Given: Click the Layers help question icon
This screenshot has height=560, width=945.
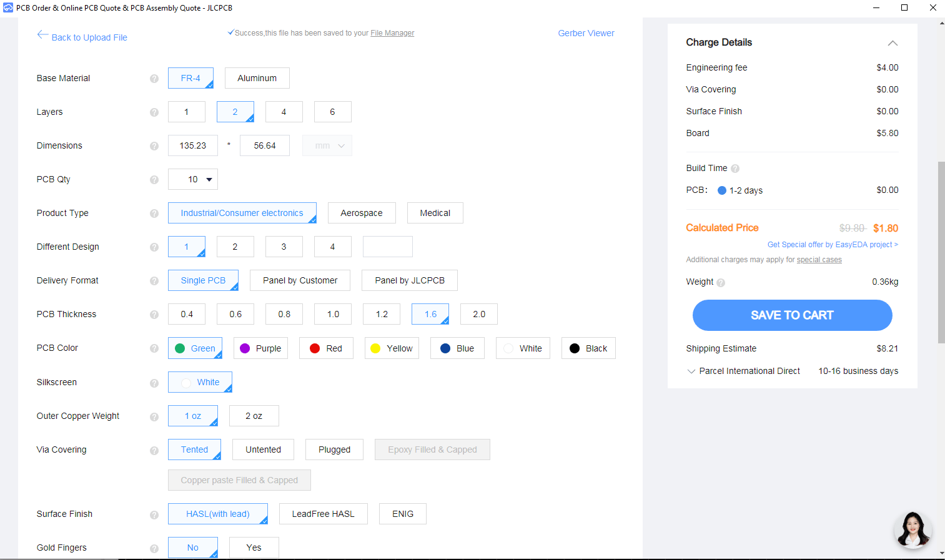Looking at the screenshot, I should click(154, 112).
